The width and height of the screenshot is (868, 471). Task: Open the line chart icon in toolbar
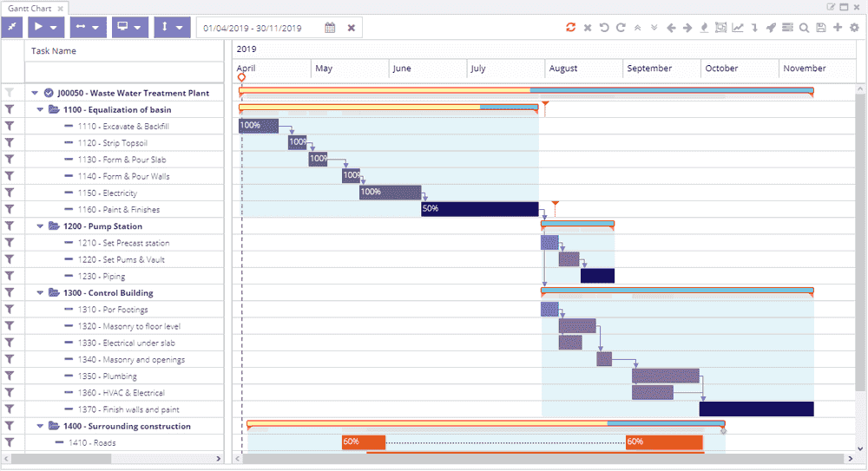tap(737, 27)
